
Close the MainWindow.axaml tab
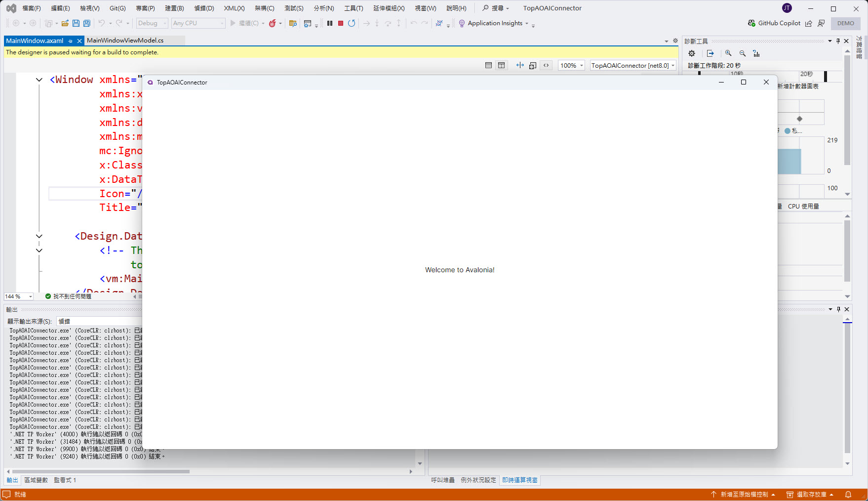coord(79,41)
